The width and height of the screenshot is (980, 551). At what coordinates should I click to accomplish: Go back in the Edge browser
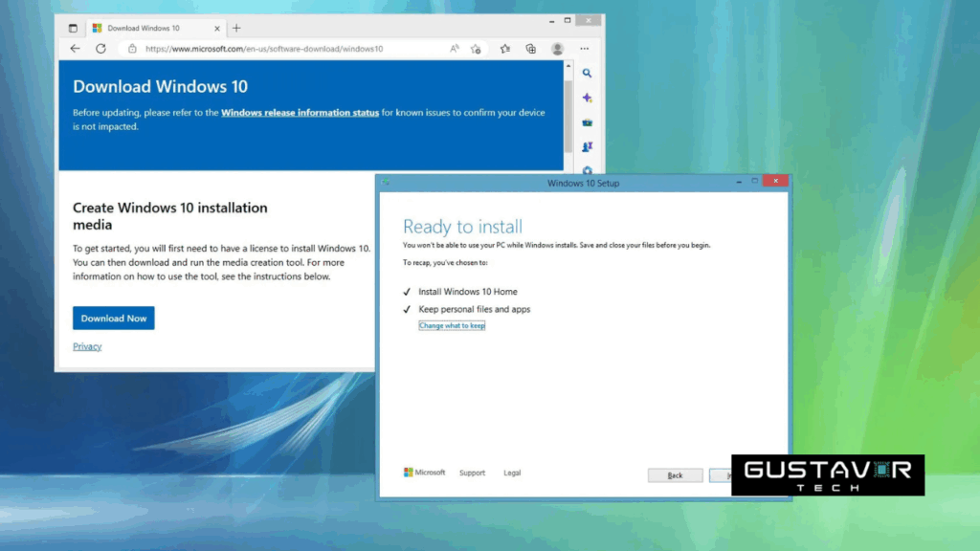click(x=75, y=49)
